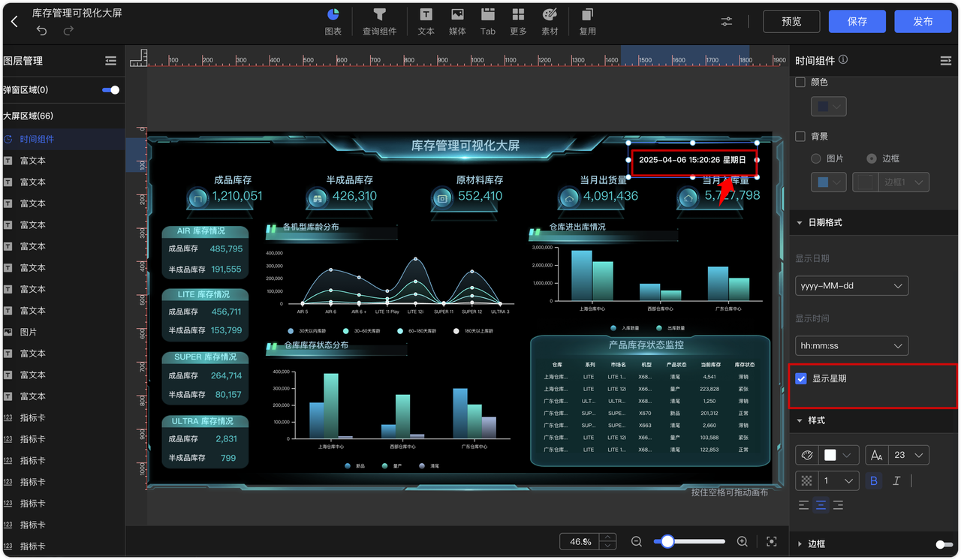Expand the 边框 section arrow
This screenshot has height=560, width=961.
800,544
